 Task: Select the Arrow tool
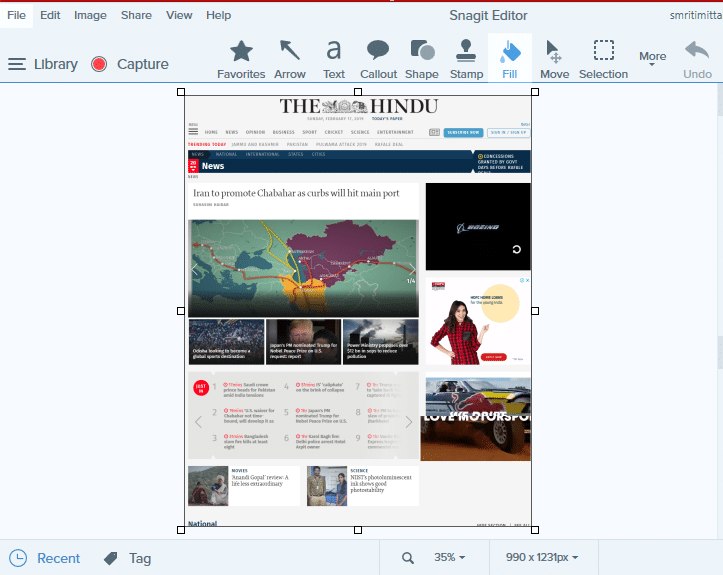coord(290,59)
